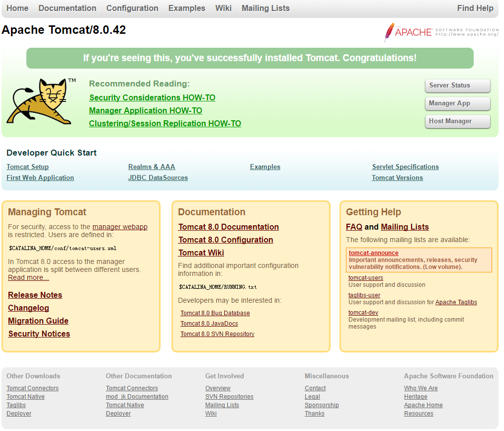
Task: Follow the manager webapp link
Action: pyautogui.click(x=120, y=227)
